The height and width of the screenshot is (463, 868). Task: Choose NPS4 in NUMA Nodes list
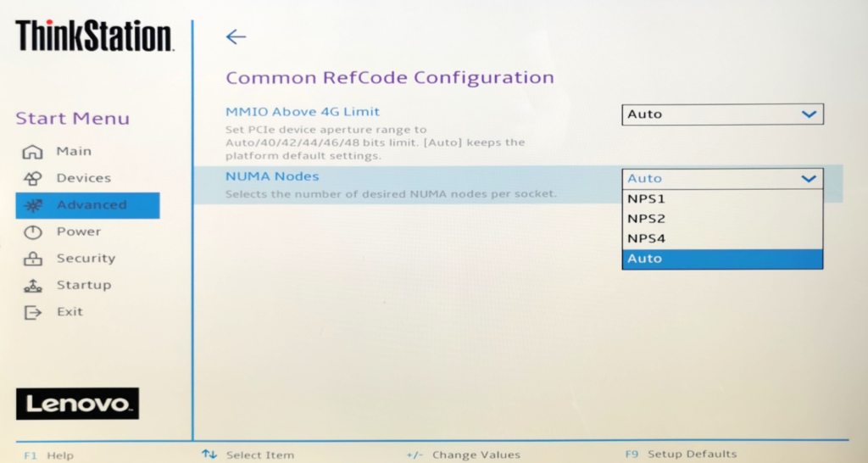(722, 238)
